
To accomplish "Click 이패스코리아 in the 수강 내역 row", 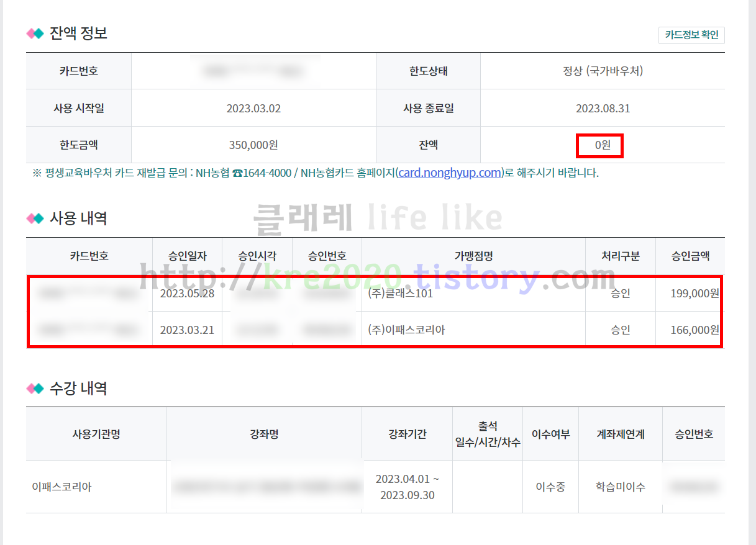I will pyautogui.click(x=61, y=487).
